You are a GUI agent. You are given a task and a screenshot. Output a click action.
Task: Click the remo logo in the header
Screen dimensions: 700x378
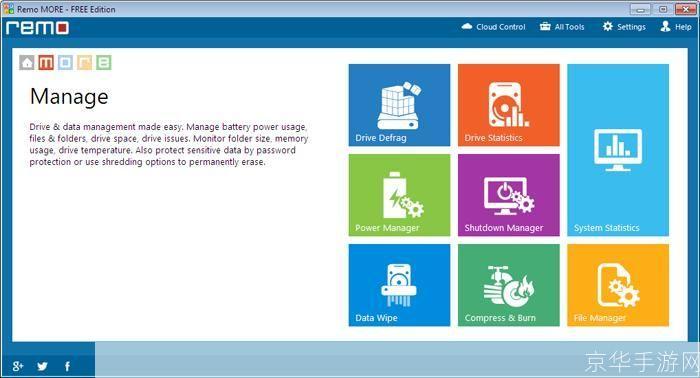(x=38, y=28)
